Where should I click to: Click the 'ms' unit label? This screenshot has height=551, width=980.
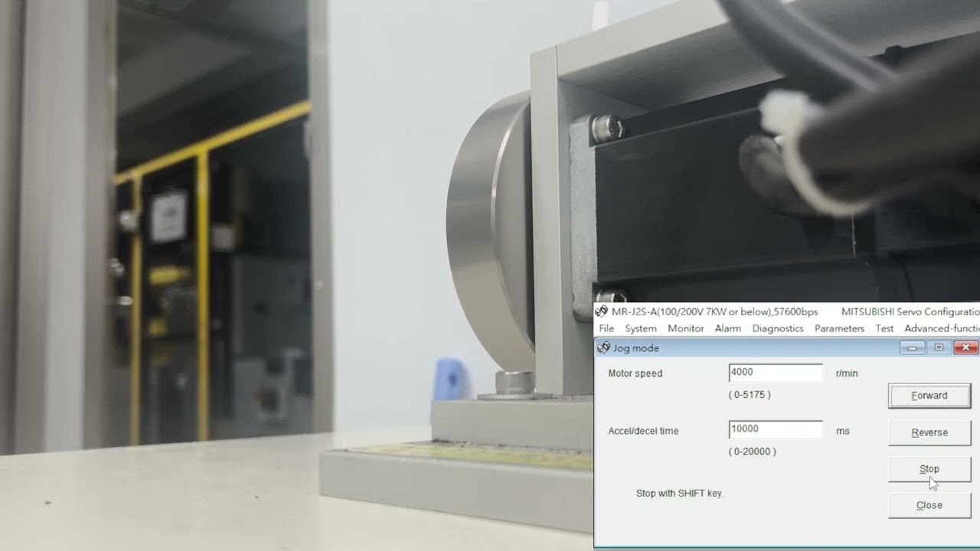tap(843, 431)
